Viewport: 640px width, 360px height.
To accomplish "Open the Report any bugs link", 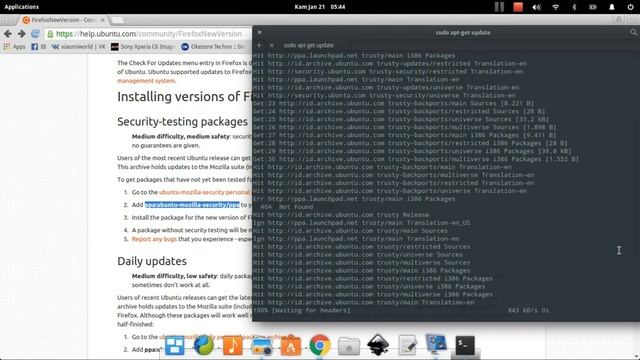I will pos(154,239).
